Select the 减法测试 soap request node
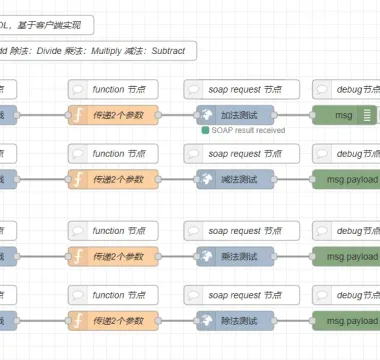 click(x=235, y=180)
